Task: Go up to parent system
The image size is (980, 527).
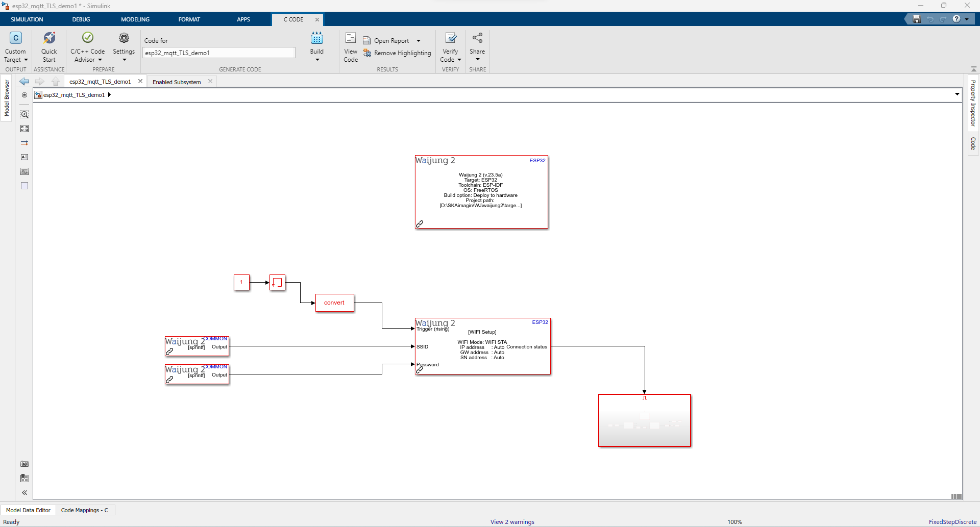Action: point(56,81)
